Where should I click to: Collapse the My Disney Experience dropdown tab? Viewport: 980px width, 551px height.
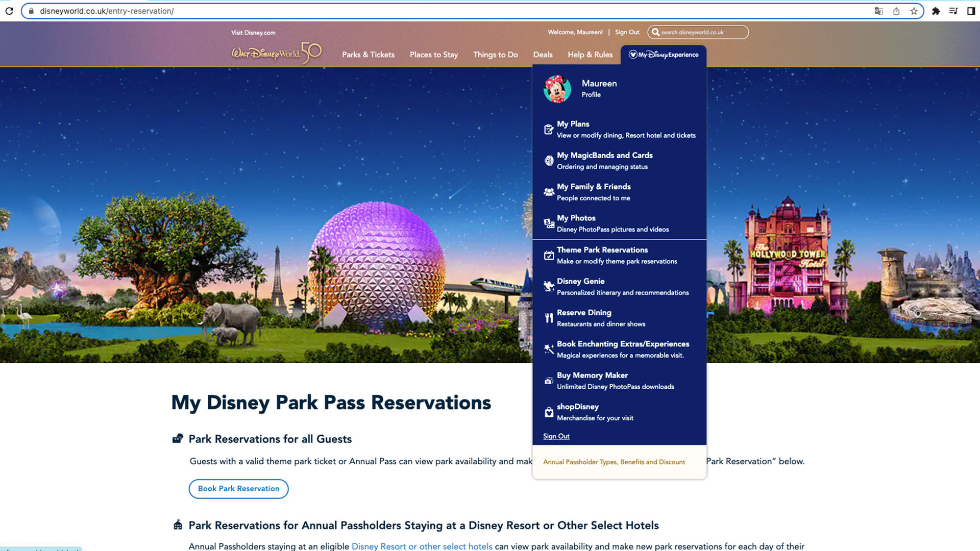[664, 55]
